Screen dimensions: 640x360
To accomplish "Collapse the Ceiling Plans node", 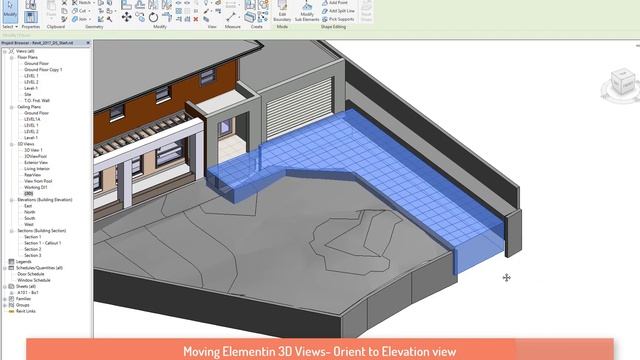I will tap(11, 107).
